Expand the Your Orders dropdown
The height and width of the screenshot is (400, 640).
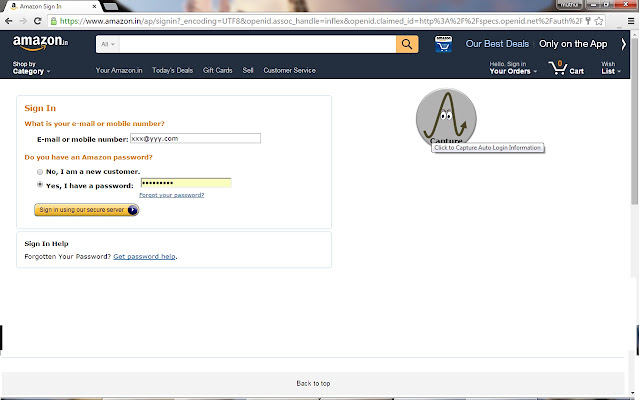513,68
